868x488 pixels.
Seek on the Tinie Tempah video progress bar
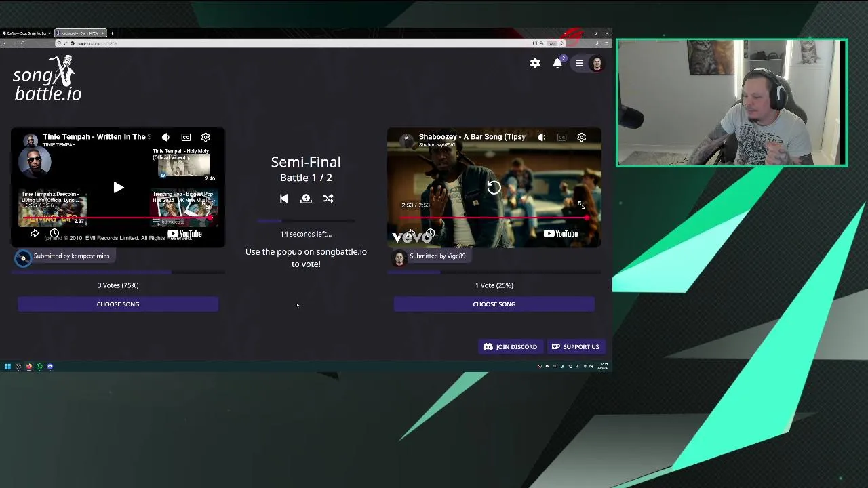[x=117, y=219]
